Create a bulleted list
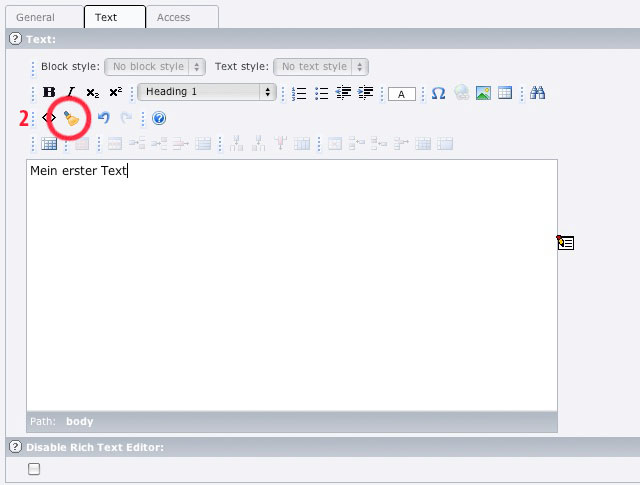The image size is (640, 485). tap(322, 93)
